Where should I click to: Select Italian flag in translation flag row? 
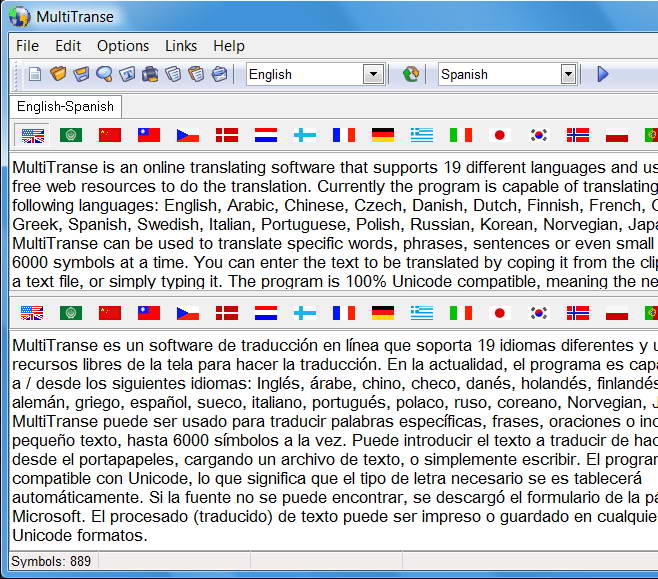461,313
